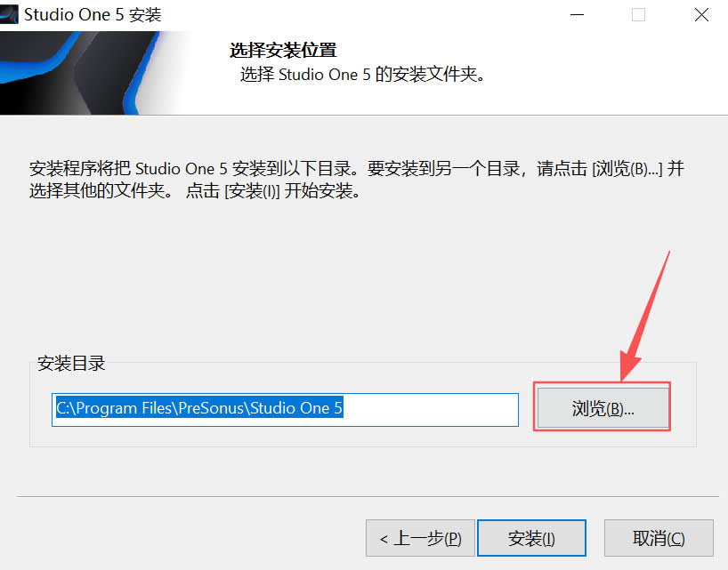The height and width of the screenshot is (570, 728).
Task: Click the Studio One icon in title bar
Action: tap(8, 14)
